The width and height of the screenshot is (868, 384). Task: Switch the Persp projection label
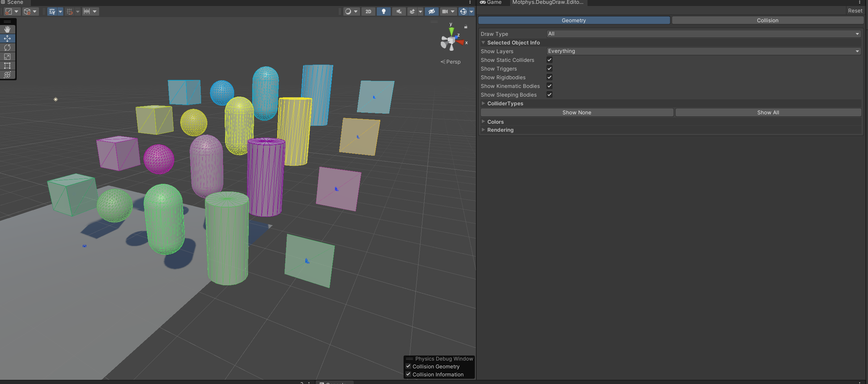pos(451,62)
